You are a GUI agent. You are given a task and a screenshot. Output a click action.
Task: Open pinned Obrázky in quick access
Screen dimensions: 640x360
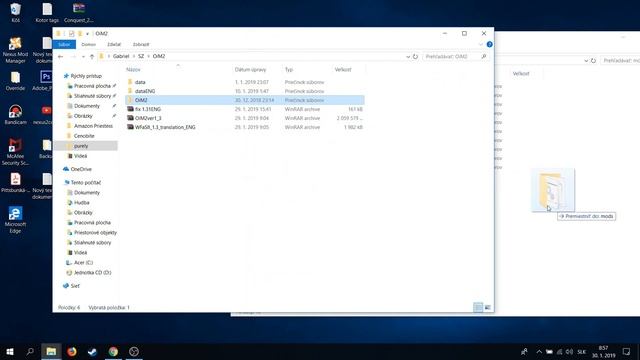pyautogui.click(x=83, y=116)
